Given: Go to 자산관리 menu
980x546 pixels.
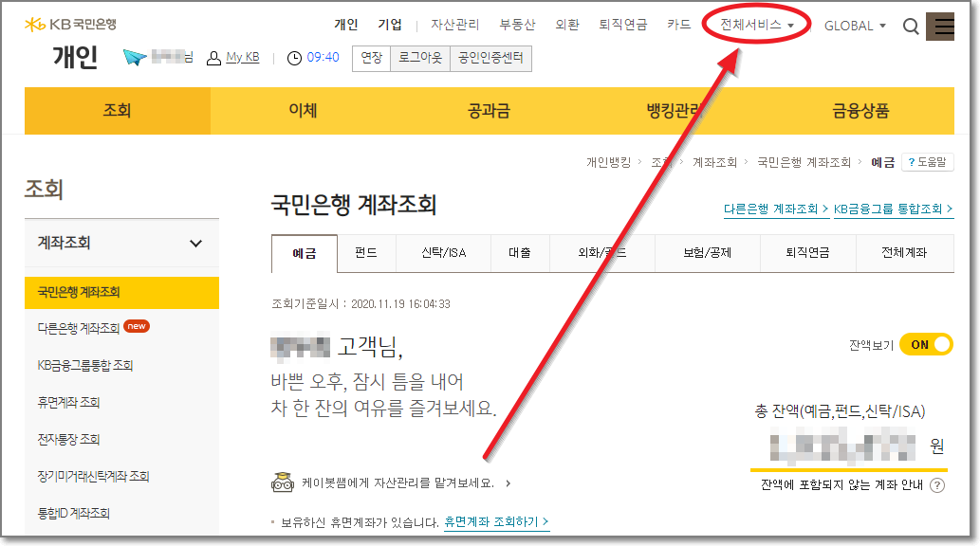Looking at the screenshot, I should (455, 25).
